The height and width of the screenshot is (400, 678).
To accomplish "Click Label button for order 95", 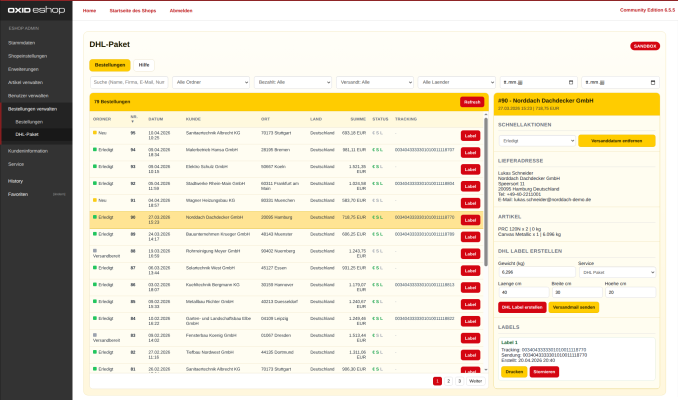I will [x=470, y=136].
